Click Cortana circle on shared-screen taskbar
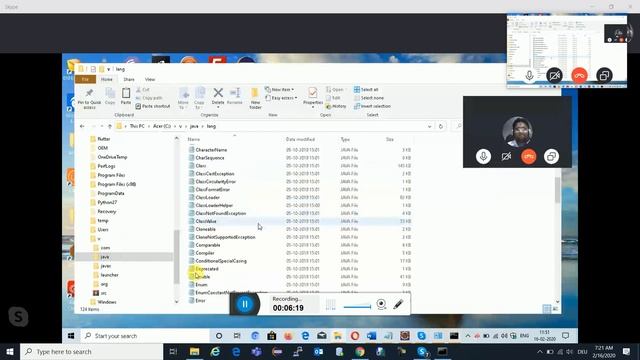Screen dimensions: 640x360 click(x=219, y=336)
